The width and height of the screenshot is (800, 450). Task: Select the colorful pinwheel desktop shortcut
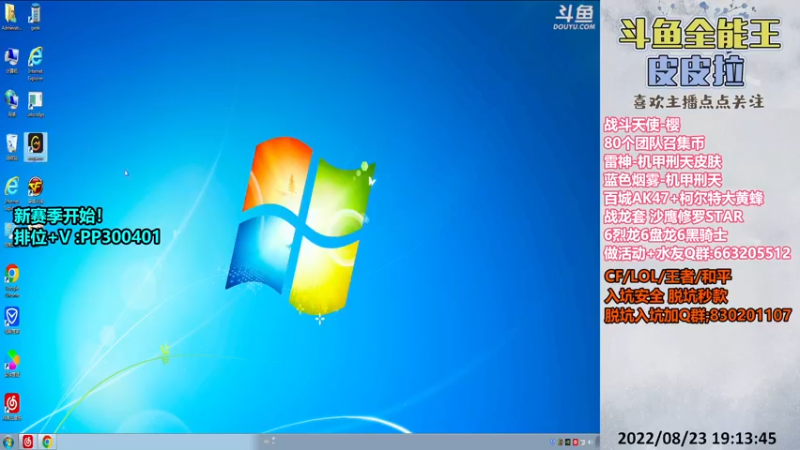click(x=12, y=364)
